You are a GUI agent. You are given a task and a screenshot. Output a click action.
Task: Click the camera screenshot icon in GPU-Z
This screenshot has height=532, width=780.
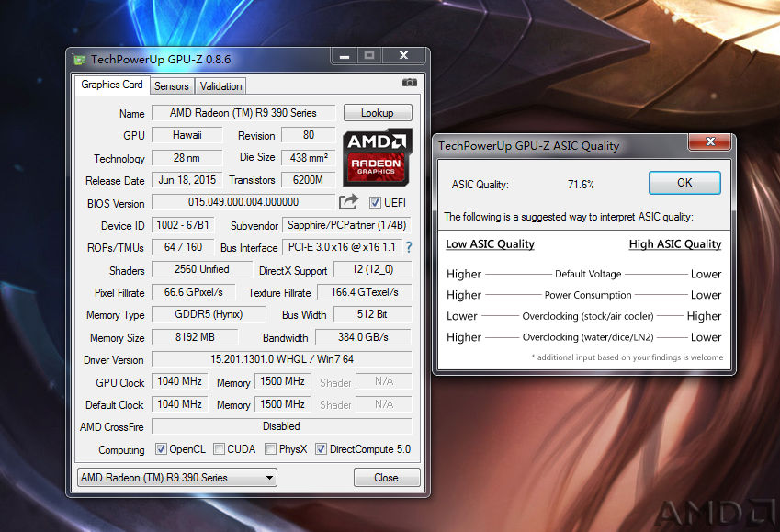pyautogui.click(x=410, y=82)
